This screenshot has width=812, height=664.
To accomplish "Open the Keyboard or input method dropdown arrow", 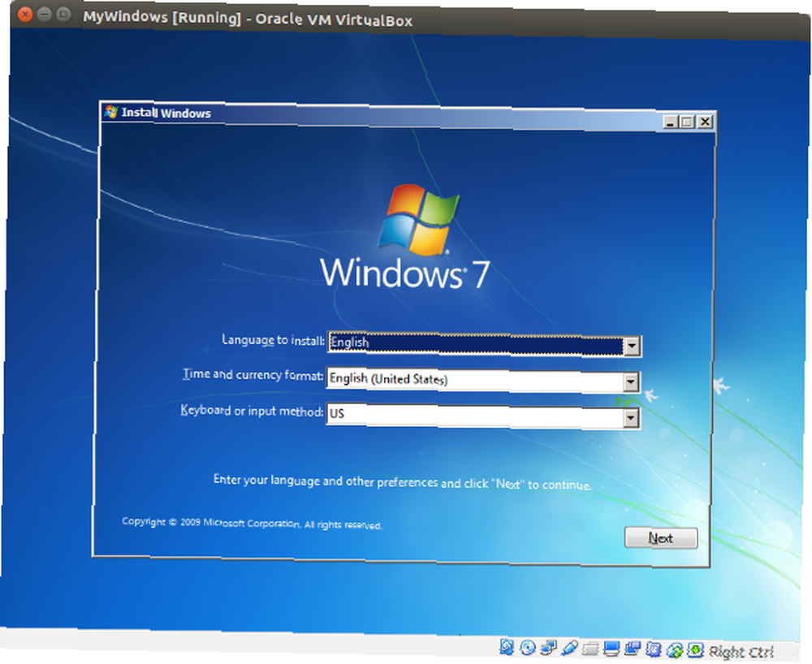I will pos(631,418).
